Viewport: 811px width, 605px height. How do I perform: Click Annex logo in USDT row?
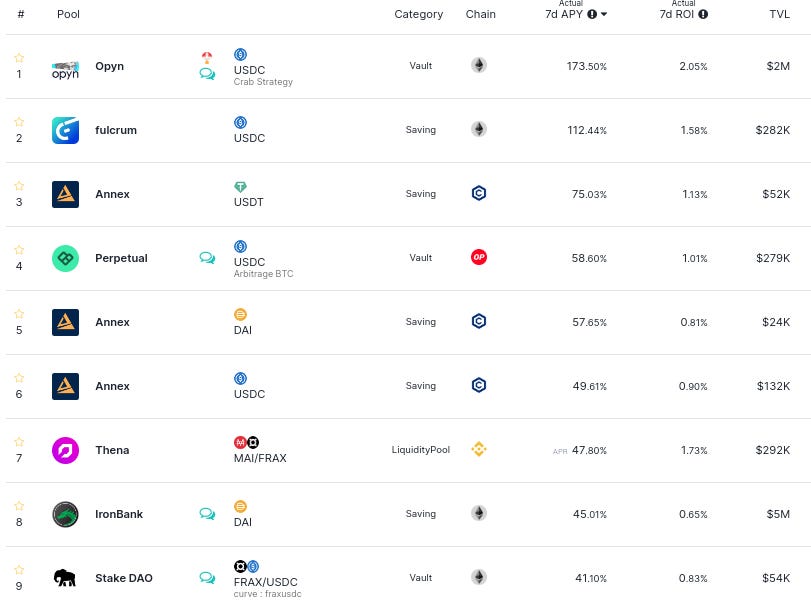tap(65, 194)
